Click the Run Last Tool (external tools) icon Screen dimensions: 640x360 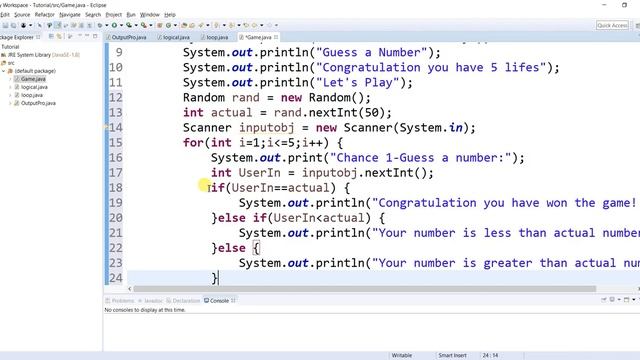[144, 25]
